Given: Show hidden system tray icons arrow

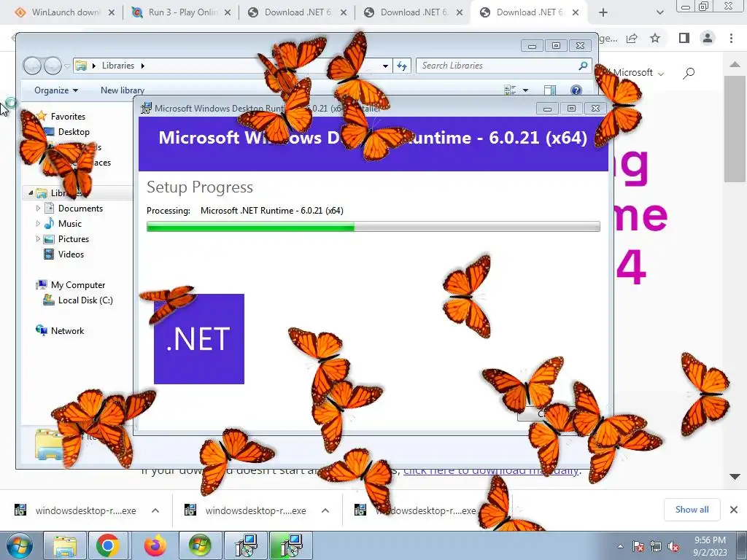Looking at the screenshot, I should pyautogui.click(x=620, y=546).
